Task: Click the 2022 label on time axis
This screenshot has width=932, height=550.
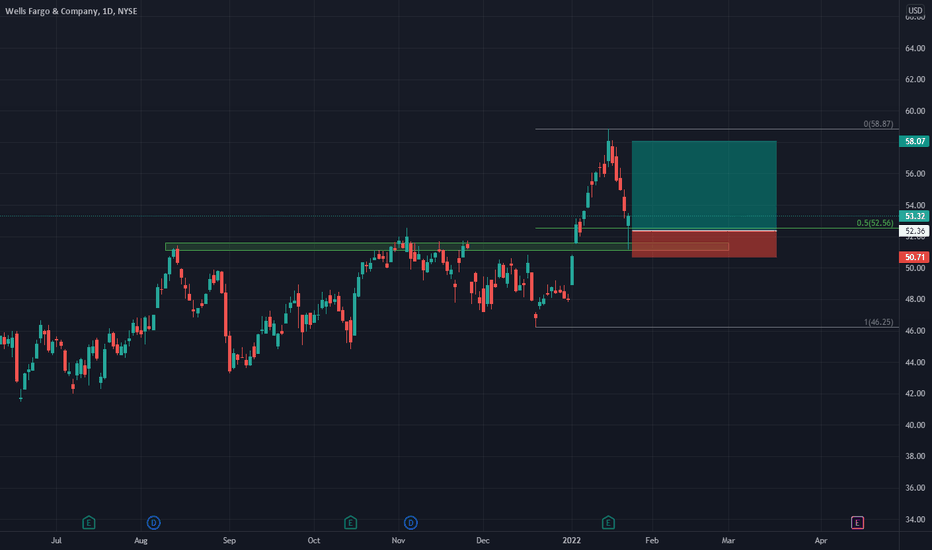Action: click(x=571, y=540)
